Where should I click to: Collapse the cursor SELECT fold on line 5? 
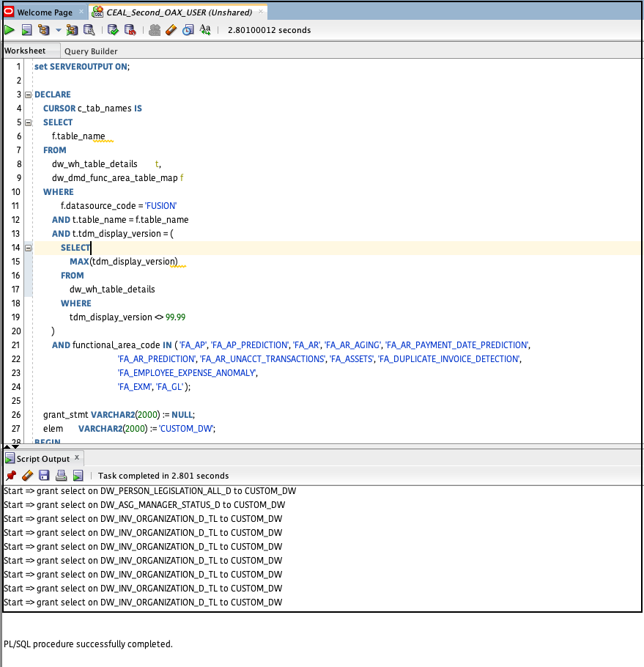tap(28, 122)
